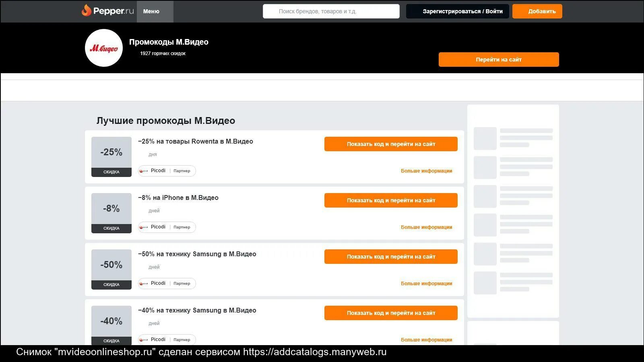Click the 1927 горячих скидок text
This screenshot has height=362, width=644.
163,53
